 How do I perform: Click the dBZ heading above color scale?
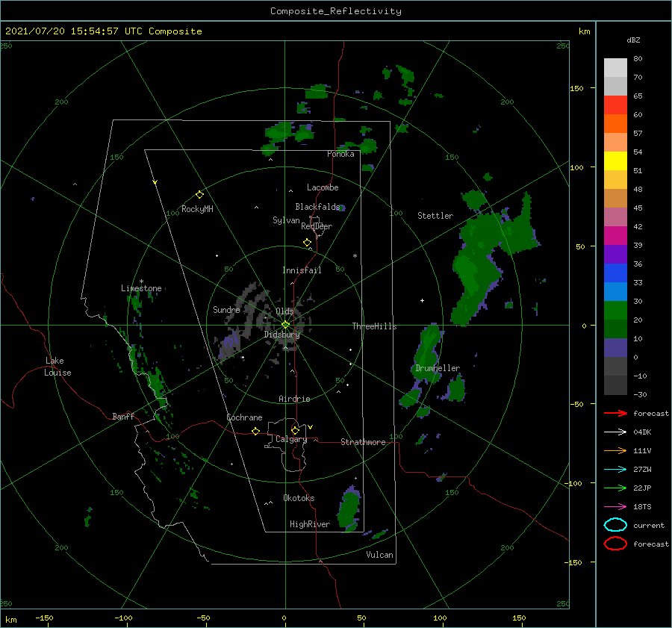click(x=633, y=40)
